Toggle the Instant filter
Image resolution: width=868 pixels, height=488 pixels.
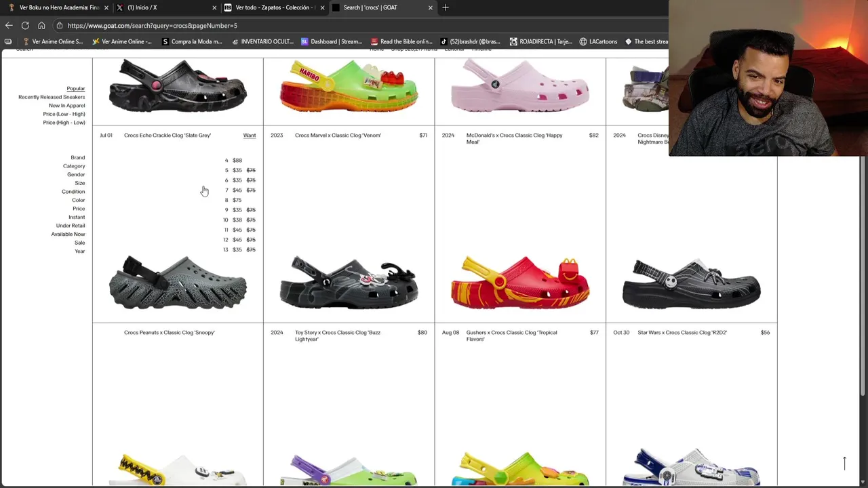77,217
